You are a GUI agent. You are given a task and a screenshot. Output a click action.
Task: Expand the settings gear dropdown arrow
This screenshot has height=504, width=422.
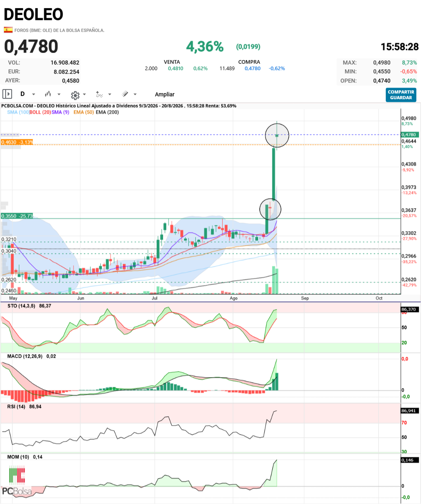tap(84, 95)
